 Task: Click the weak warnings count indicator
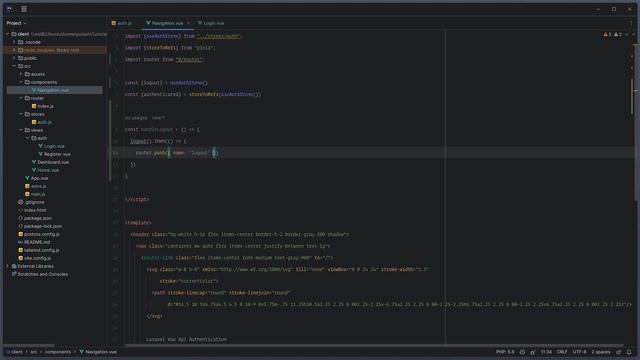618,35
